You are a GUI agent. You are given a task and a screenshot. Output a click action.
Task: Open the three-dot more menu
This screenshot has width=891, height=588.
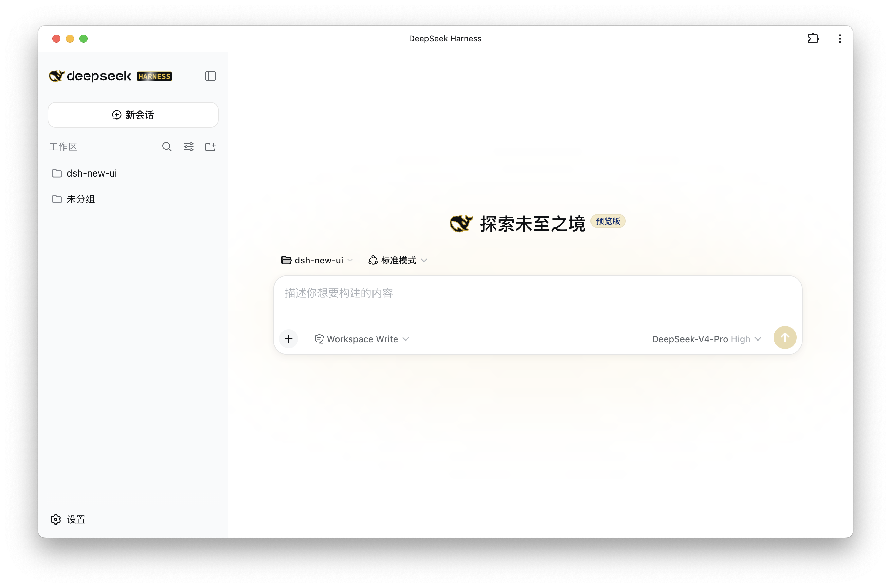click(840, 39)
